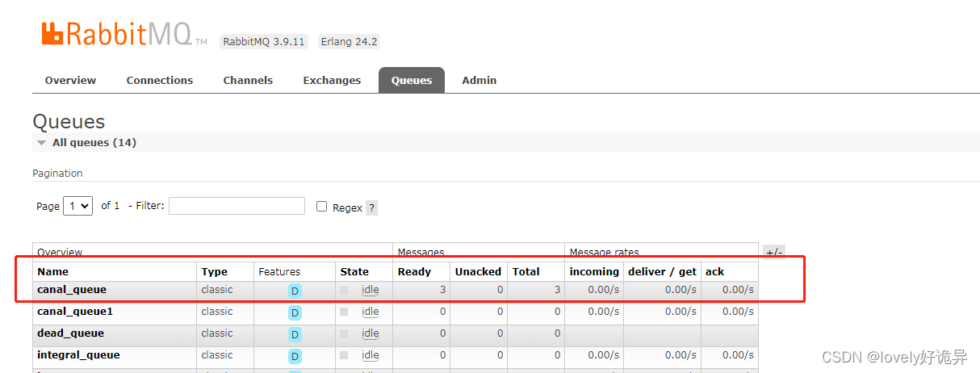
Task: Click the idle state of integral_queue
Action: (x=371, y=354)
